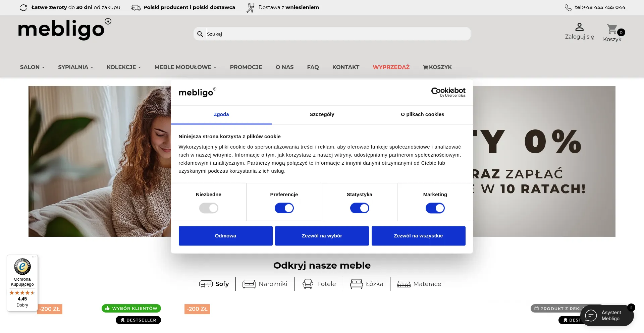
Task: Select the Materace mattress icon
Action: click(404, 284)
